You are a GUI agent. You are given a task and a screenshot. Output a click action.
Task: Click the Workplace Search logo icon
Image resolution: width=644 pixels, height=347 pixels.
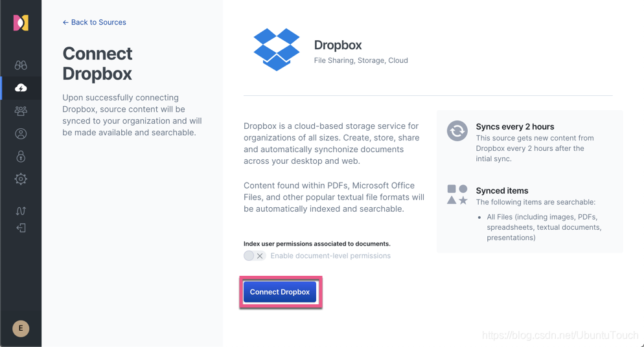coord(21,23)
